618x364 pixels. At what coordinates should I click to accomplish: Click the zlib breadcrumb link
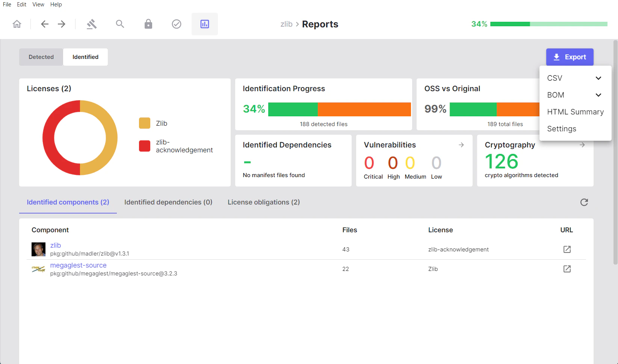click(286, 24)
